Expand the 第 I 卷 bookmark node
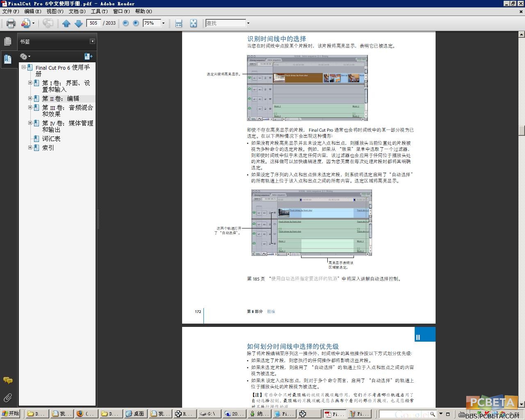The image size is (525, 420). (30, 83)
